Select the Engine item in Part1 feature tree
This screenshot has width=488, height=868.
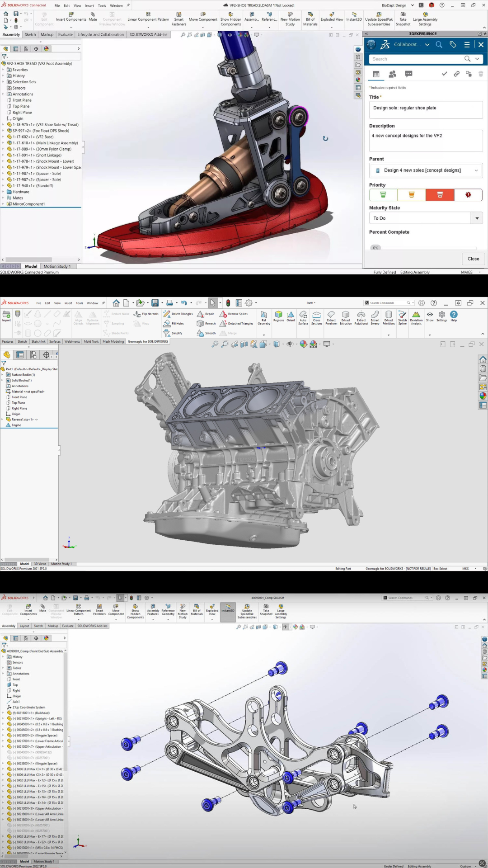16,425
